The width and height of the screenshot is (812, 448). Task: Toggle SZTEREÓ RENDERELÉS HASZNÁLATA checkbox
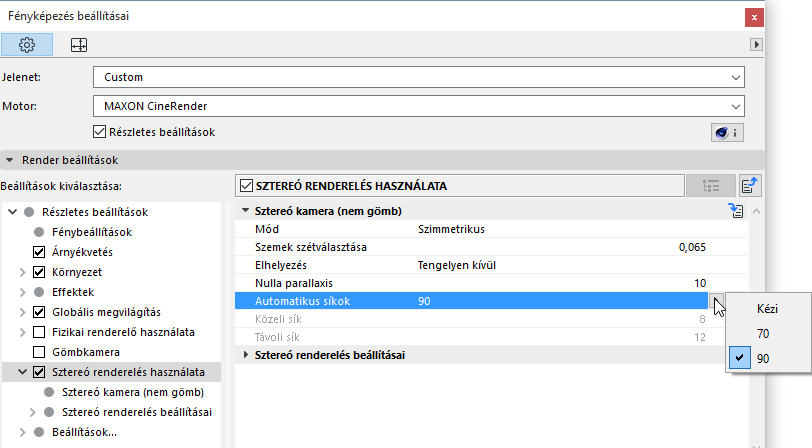coord(247,185)
